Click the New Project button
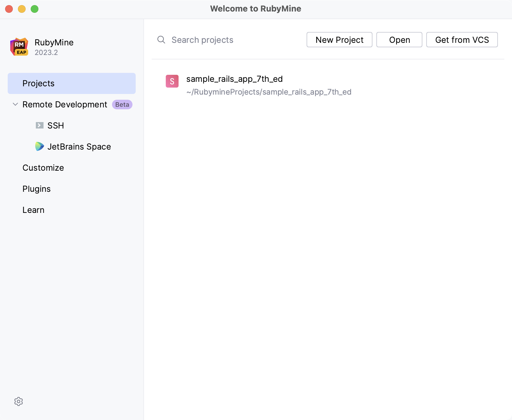The height and width of the screenshot is (420, 512). [340, 40]
